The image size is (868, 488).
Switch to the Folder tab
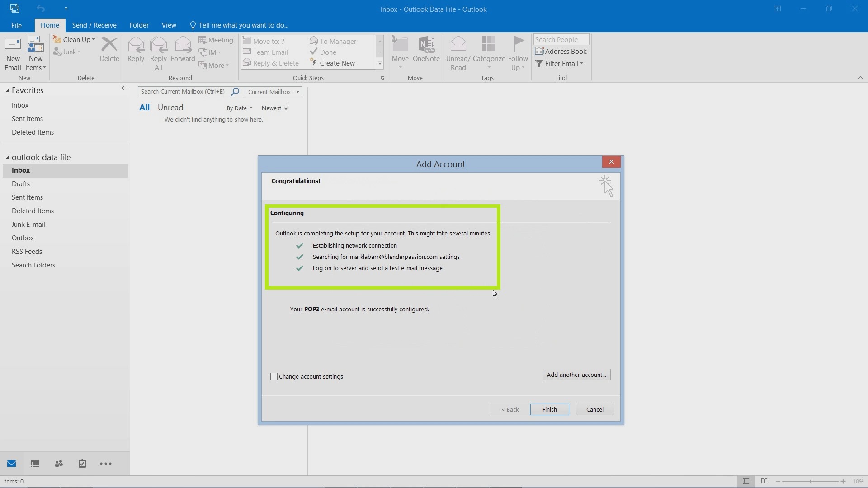[x=139, y=25]
